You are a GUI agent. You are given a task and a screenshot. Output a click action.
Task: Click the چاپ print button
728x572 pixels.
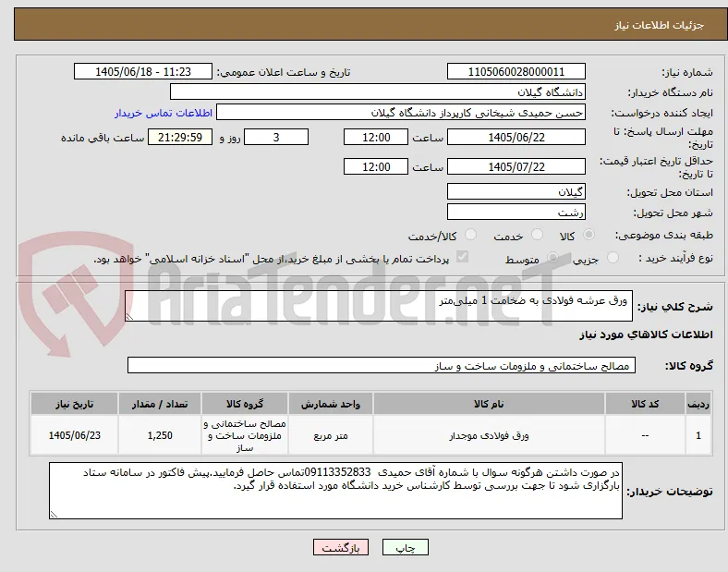click(x=406, y=547)
